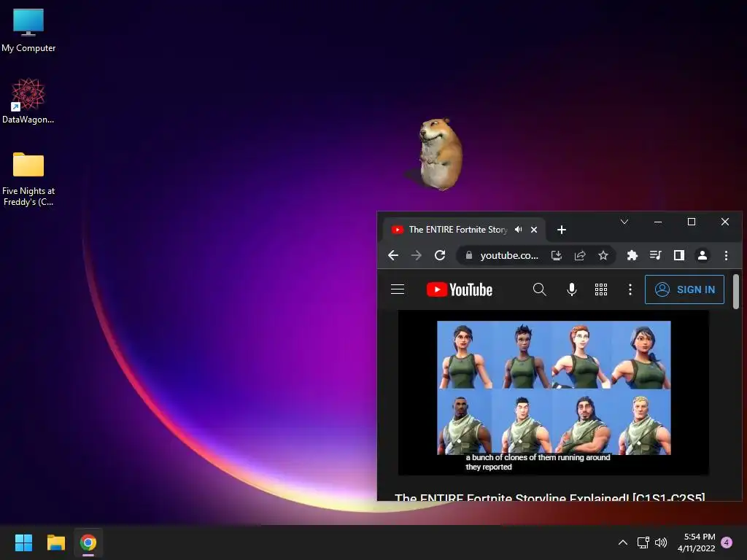Open a new Chrome tab

[562, 230]
